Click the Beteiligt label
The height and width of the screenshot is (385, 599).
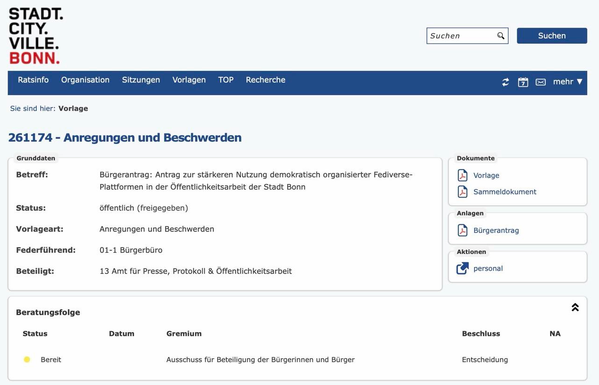click(x=35, y=271)
